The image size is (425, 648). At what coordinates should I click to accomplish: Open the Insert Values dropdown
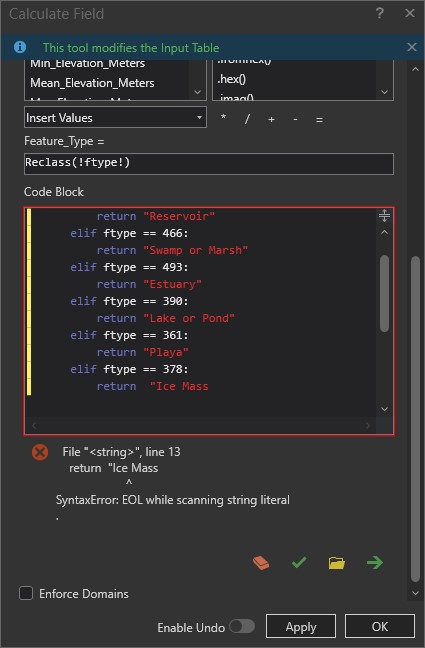[x=115, y=118]
